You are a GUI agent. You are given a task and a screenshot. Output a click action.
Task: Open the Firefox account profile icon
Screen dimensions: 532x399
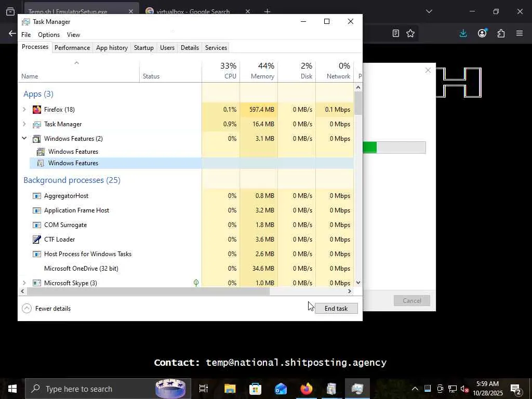(x=482, y=33)
